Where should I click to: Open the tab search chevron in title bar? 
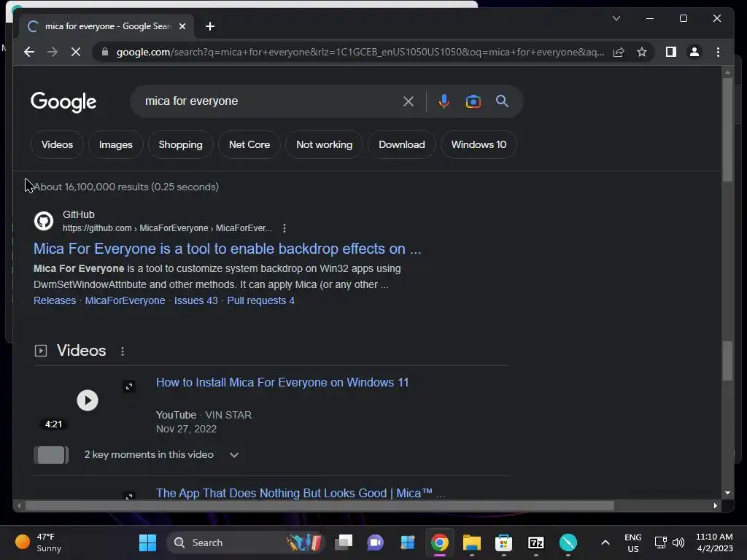click(x=616, y=18)
